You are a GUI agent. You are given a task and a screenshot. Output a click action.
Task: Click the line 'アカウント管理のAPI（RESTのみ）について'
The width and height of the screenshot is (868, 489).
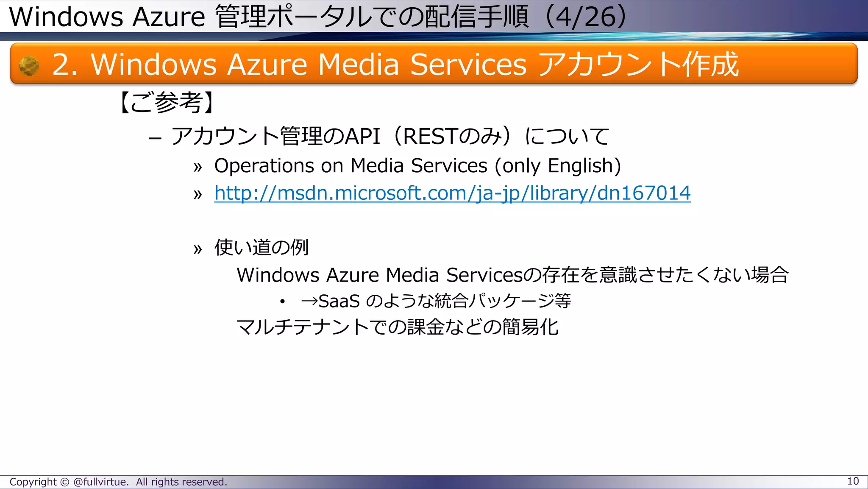pos(389,136)
